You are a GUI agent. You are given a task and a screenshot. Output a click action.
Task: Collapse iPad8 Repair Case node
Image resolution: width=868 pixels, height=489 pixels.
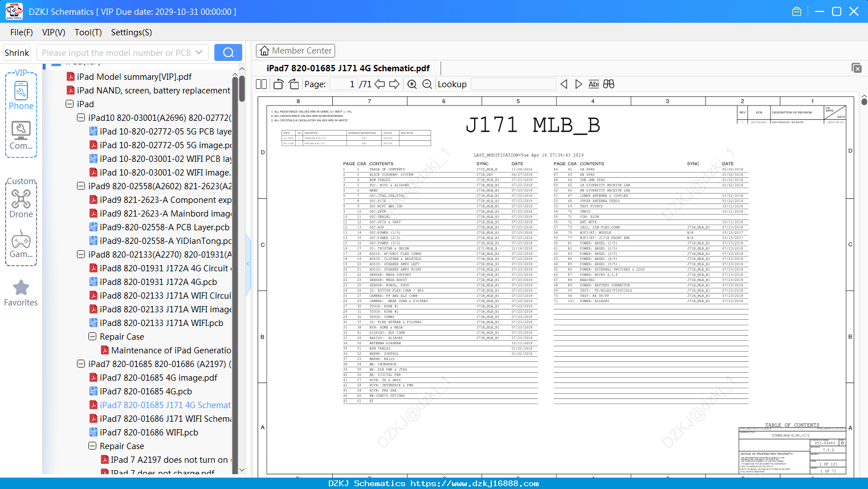tap(92, 337)
